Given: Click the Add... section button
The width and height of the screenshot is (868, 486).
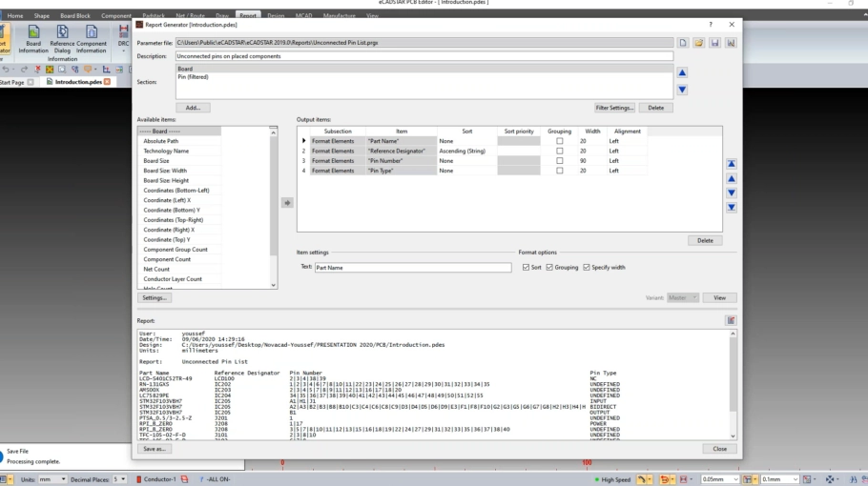Looking at the screenshot, I should click(193, 108).
